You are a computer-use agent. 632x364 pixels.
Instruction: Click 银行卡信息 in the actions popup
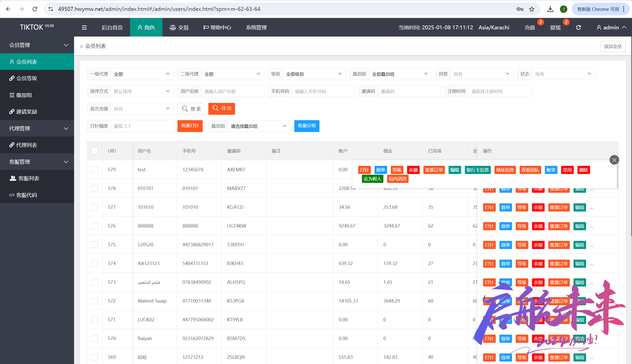[x=478, y=170]
